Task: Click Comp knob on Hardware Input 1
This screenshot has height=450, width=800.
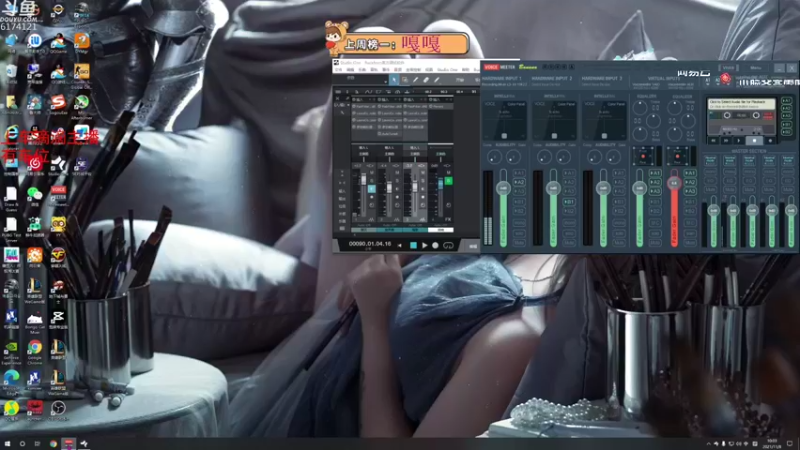Action: [x=493, y=157]
